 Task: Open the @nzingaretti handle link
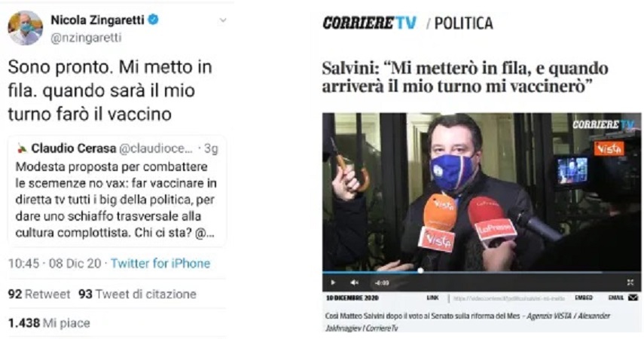point(86,38)
